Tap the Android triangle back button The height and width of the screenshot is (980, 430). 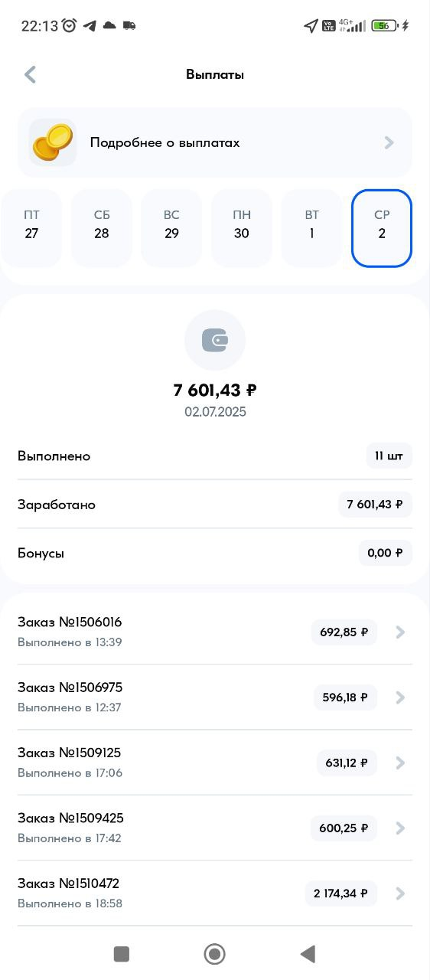pos(308,953)
